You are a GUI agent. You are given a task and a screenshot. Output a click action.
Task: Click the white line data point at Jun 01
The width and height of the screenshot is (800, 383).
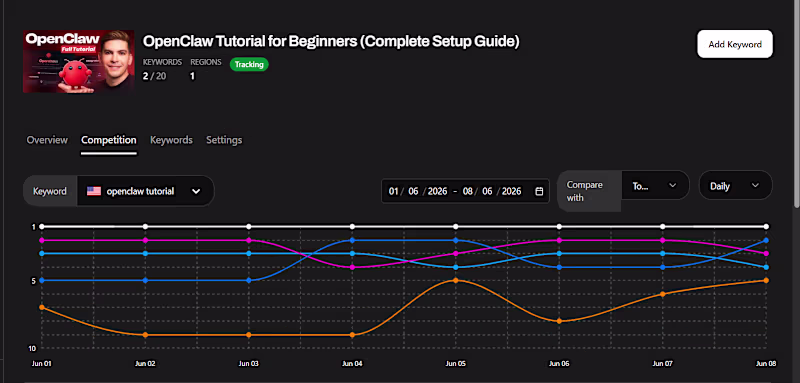pos(42,226)
